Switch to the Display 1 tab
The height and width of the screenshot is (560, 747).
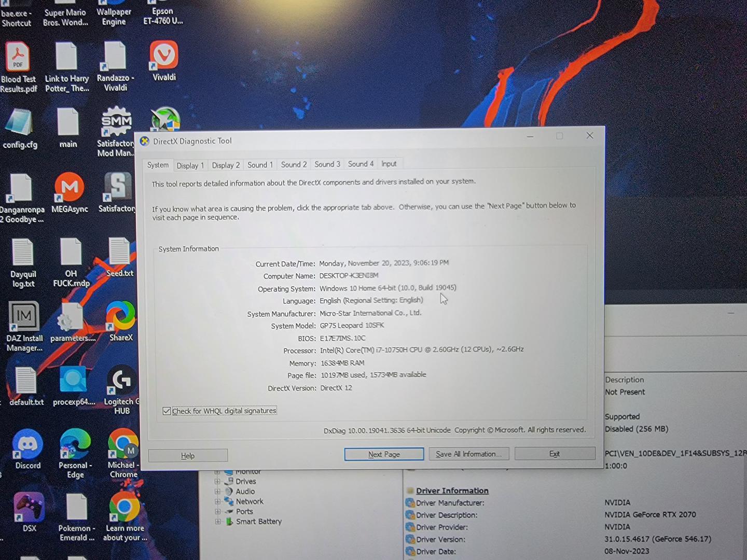pyautogui.click(x=190, y=165)
